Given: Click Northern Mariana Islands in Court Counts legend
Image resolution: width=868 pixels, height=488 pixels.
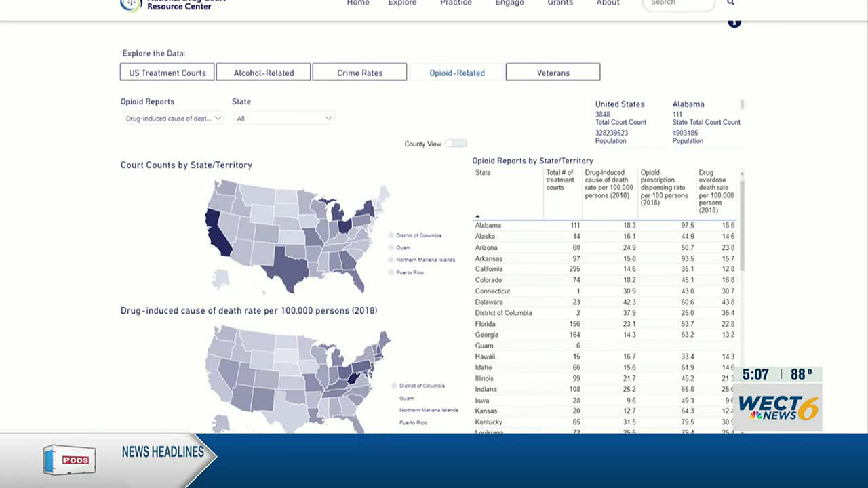Looking at the screenshot, I should click(x=425, y=260).
